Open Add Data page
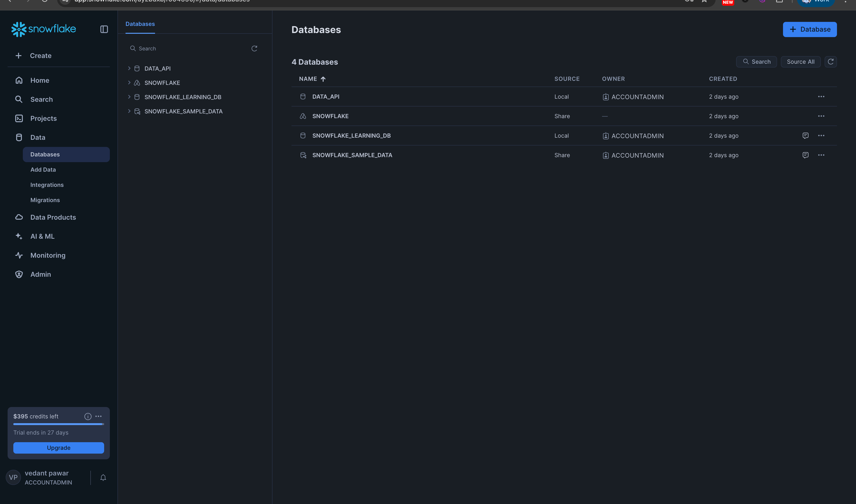 pyautogui.click(x=43, y=170)
